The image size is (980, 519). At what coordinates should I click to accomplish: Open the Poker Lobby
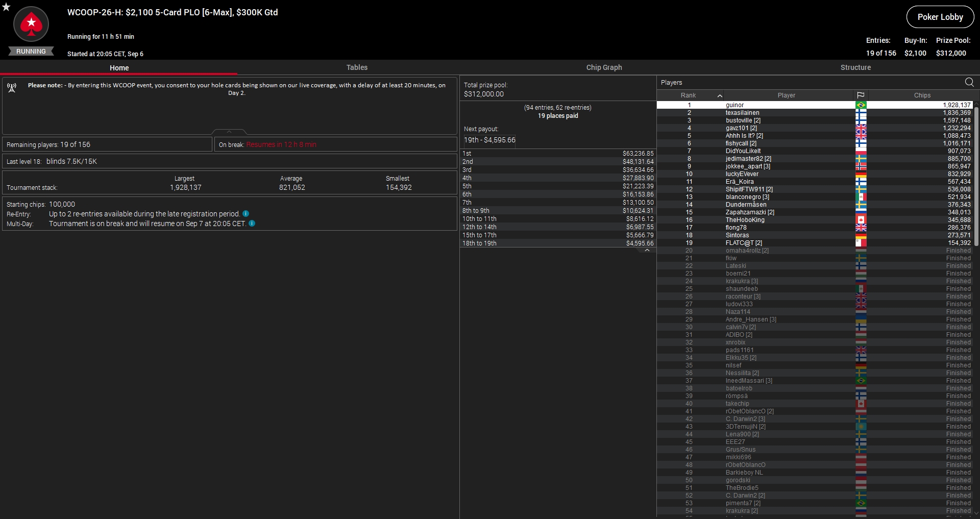[940, 17]
